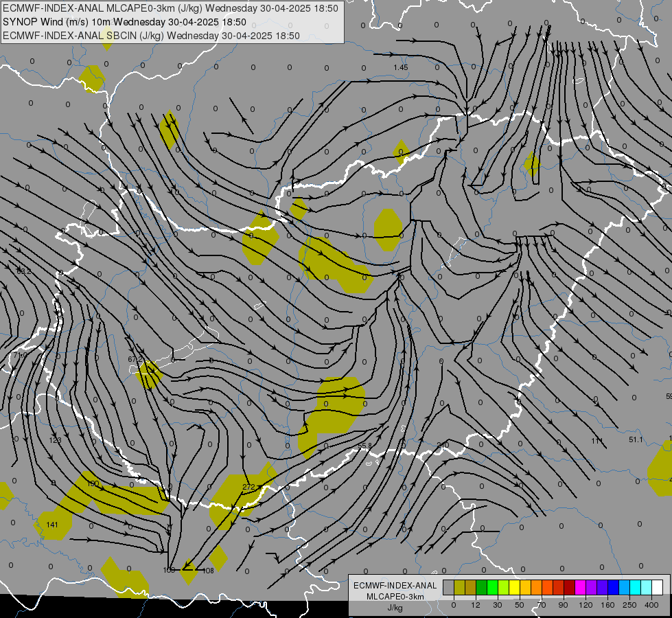Viewport: 672px width, 618px height.
Task: Click the MLCAPE0-3km header line
Action: [170, 8]
